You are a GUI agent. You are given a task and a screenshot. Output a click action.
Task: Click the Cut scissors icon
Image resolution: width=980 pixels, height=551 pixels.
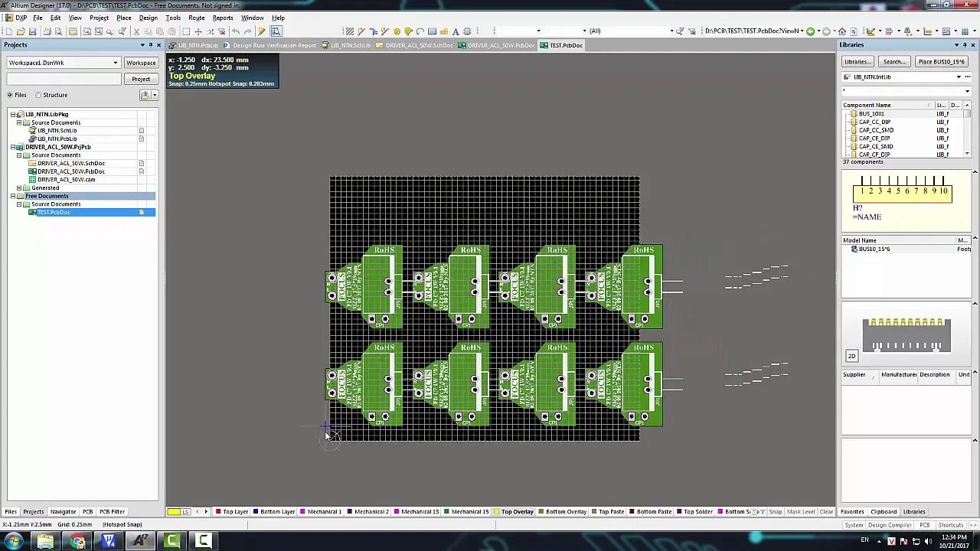[x=136, y=31]
